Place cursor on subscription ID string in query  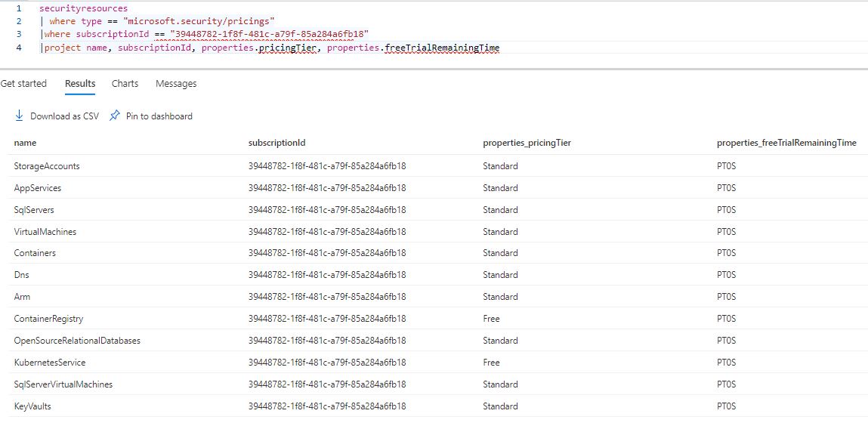(x=268, y=35)
